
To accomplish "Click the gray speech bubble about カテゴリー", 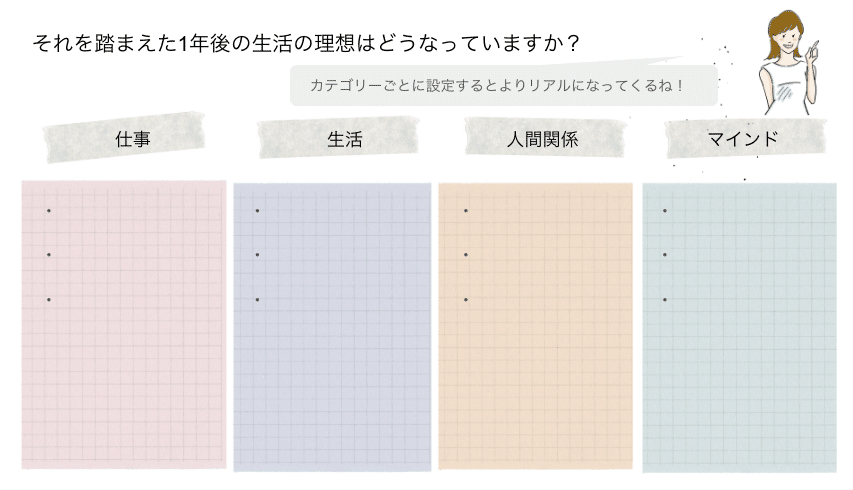I will pos(504,85).
